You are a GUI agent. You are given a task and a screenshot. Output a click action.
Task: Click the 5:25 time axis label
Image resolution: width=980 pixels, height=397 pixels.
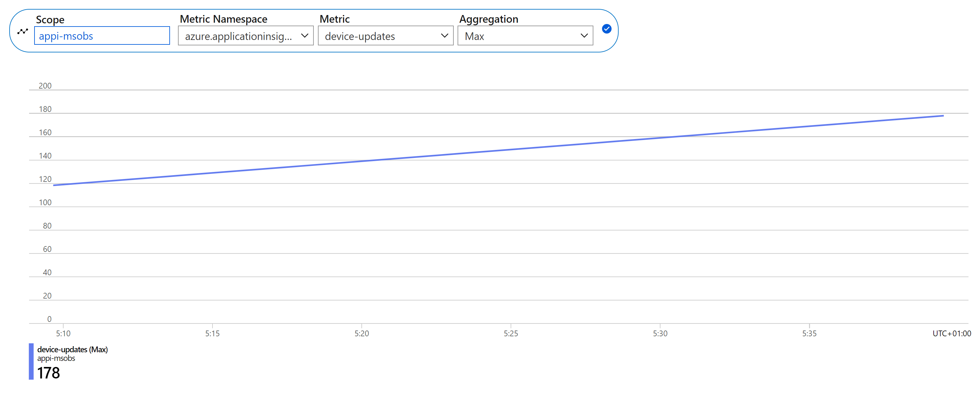[x=511, y=334]
